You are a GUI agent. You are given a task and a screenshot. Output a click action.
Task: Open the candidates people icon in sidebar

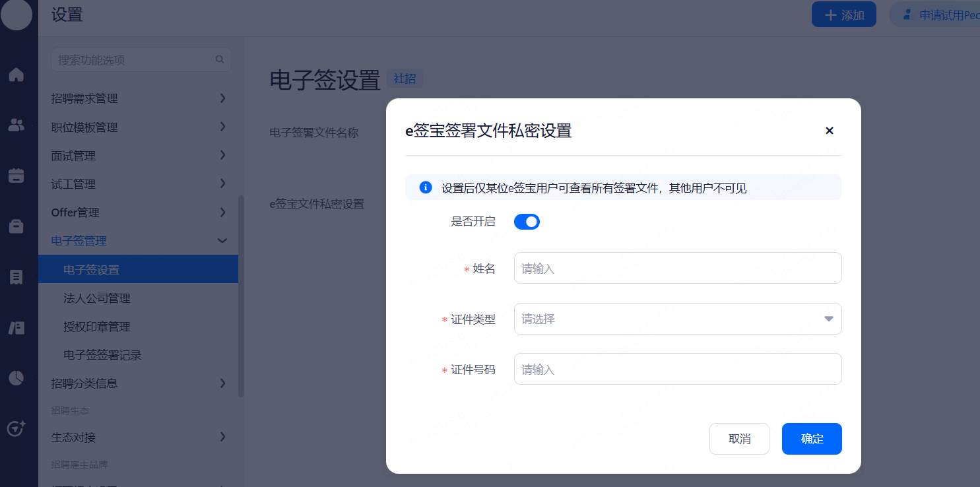pyautogui.click(x=16, y=125)
